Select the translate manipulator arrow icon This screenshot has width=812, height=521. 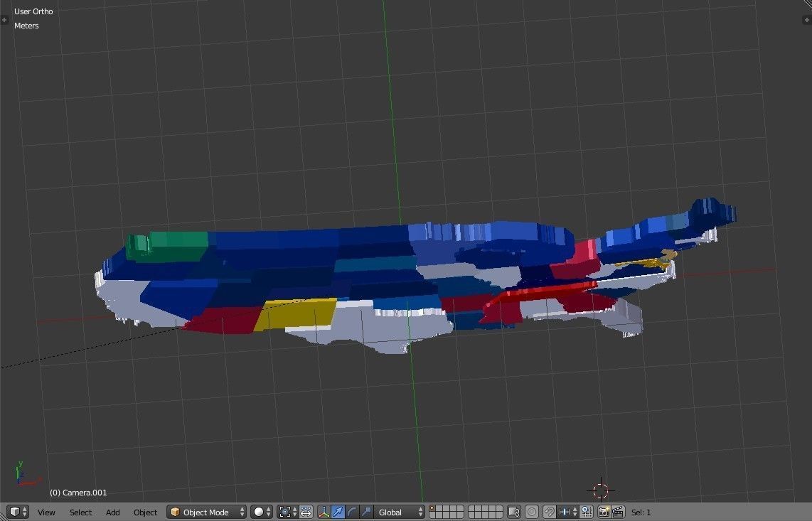338,512
